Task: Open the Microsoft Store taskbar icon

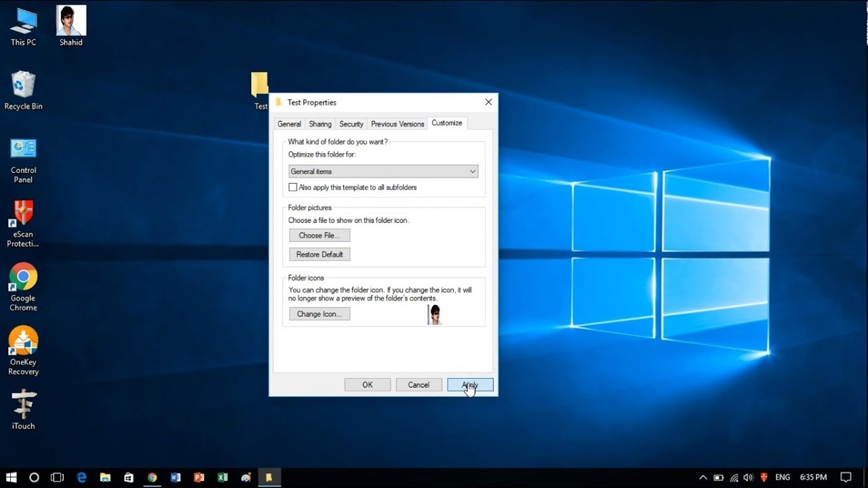Action: coord(128,477)
